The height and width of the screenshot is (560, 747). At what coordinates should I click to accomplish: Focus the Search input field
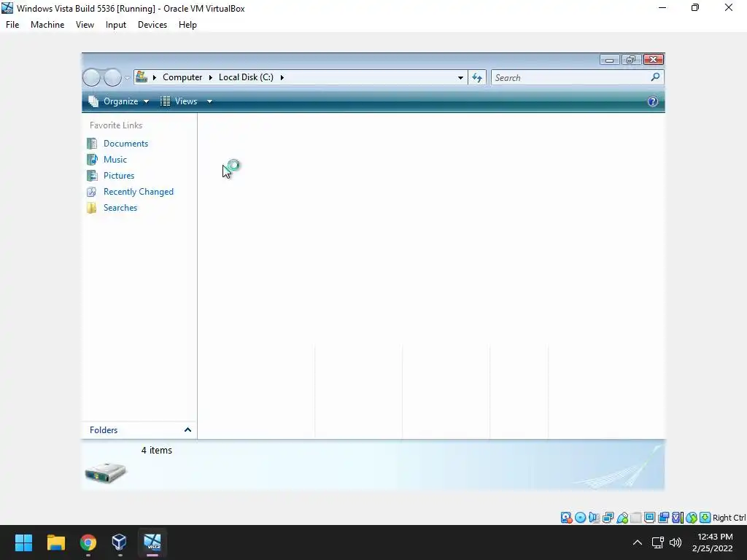pyautogui.click(x=570, y=77)
